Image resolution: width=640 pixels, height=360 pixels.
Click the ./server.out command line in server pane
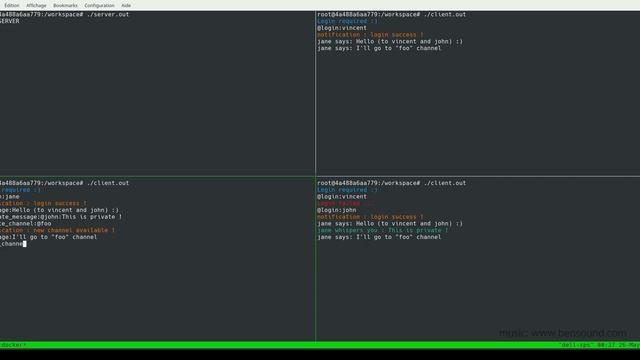pyautogui.click(x=64, y=14)
